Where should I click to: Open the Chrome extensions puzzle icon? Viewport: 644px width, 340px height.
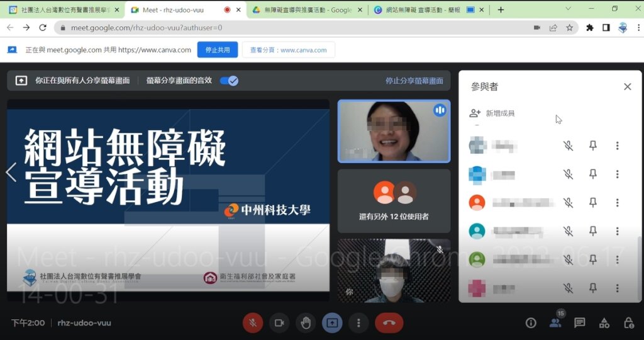(x=590, y=28)
